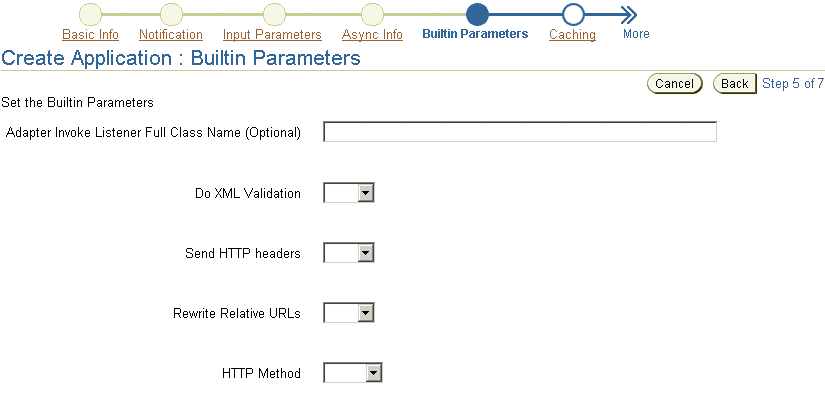Jump to the Async Info link
825x413 pixels.
(373, 34)
